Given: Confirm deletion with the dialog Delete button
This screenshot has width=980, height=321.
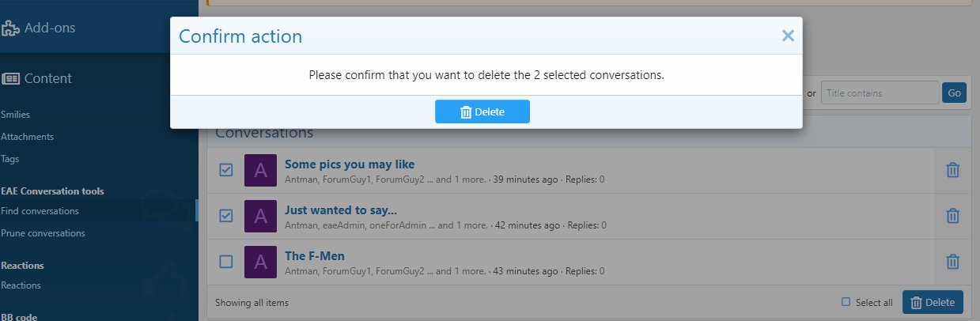Looking at the screenshot, I should coord(482,111).
